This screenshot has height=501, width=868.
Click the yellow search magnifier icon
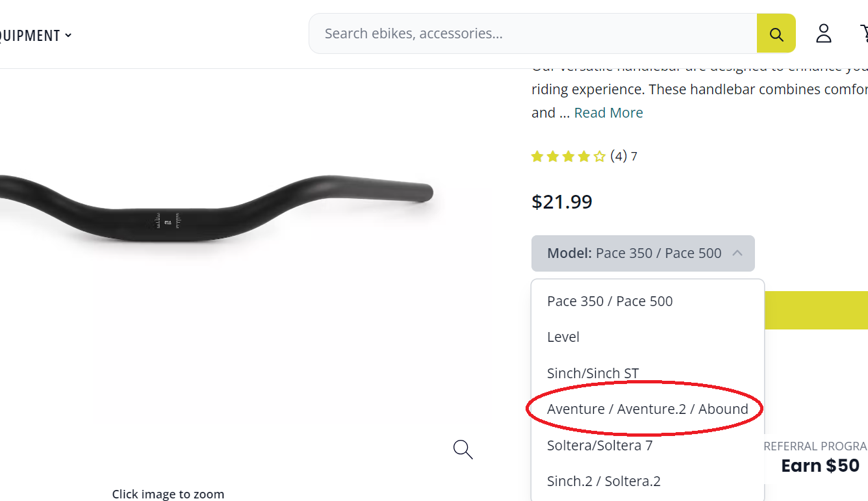pos(776,32)
